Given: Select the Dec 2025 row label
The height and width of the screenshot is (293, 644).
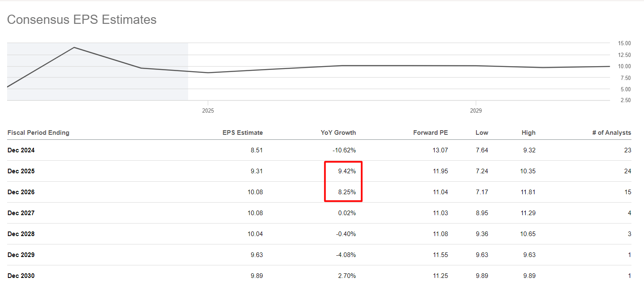Looking at the screenshot, I should tap(21, 171).
